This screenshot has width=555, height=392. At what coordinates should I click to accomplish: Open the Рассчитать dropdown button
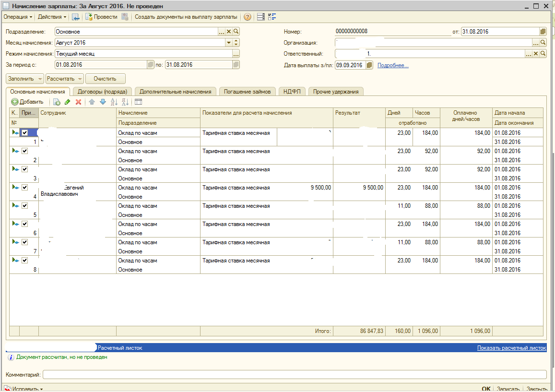65,79
